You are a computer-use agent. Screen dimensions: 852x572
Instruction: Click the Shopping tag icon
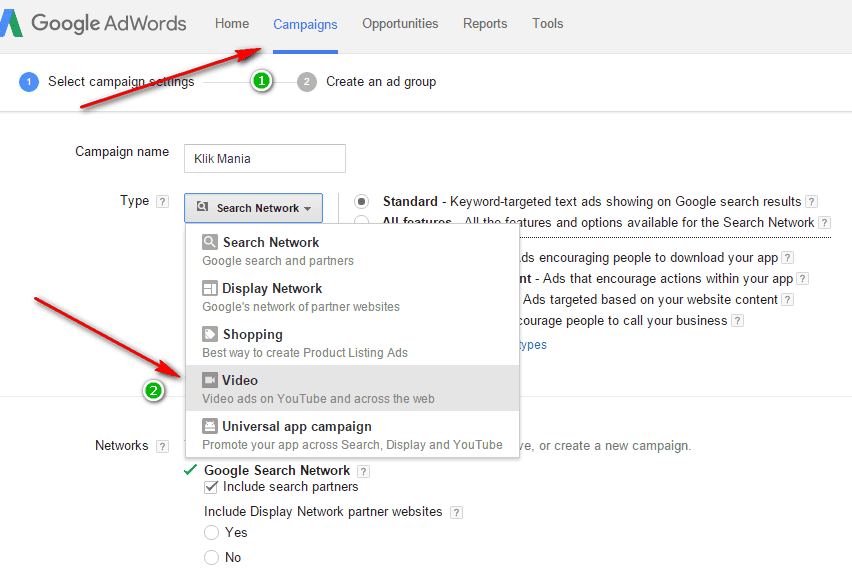pyautogui.click(x=210, y=334)
